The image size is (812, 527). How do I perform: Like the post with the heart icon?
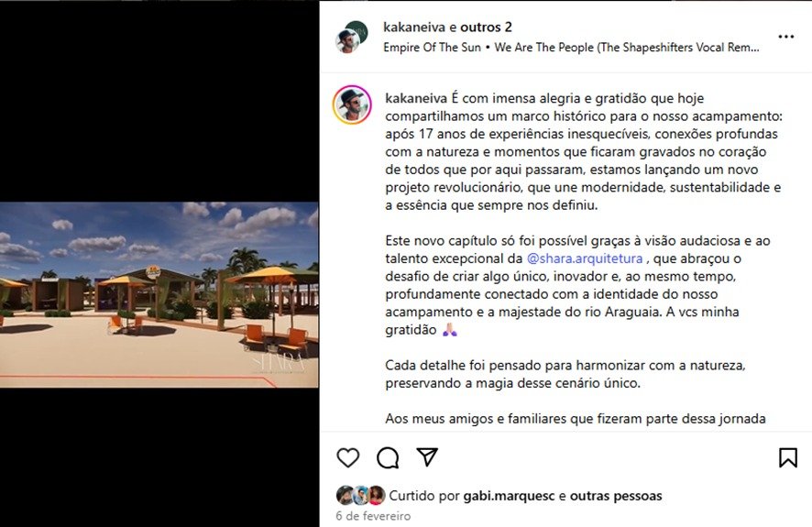tap(348, 457)
